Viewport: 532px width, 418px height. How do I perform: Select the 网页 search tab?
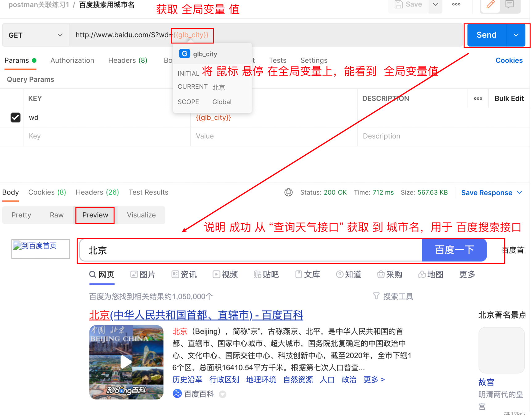click(102, 274)
